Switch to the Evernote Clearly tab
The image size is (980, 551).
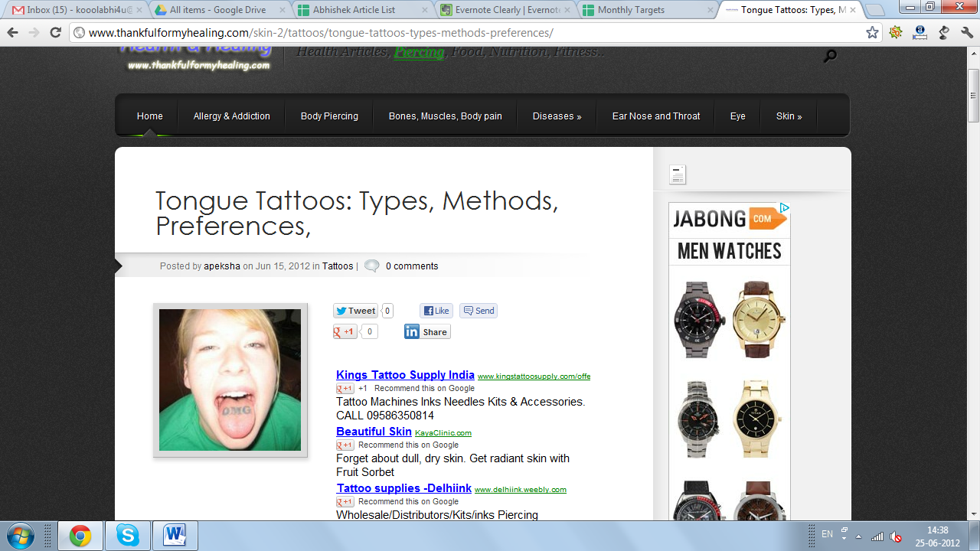(x=503, y=10)
